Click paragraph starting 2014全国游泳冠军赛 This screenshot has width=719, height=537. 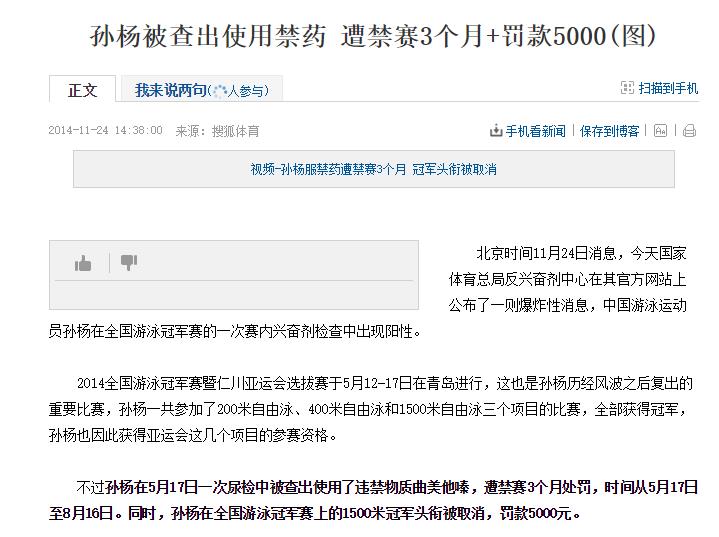(x=371, y=409)
